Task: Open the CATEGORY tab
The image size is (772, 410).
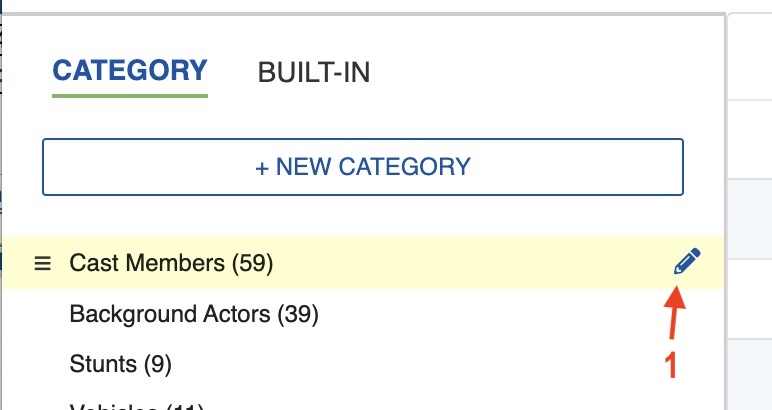Action: (x=130, y=71)
